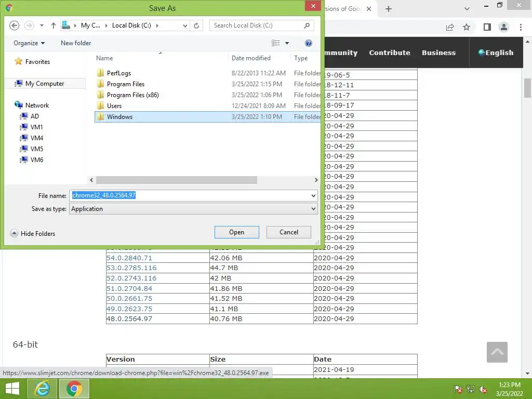Click Hide Folders toggle
Screen dimensions: 532x399
[x=33, y=233]
